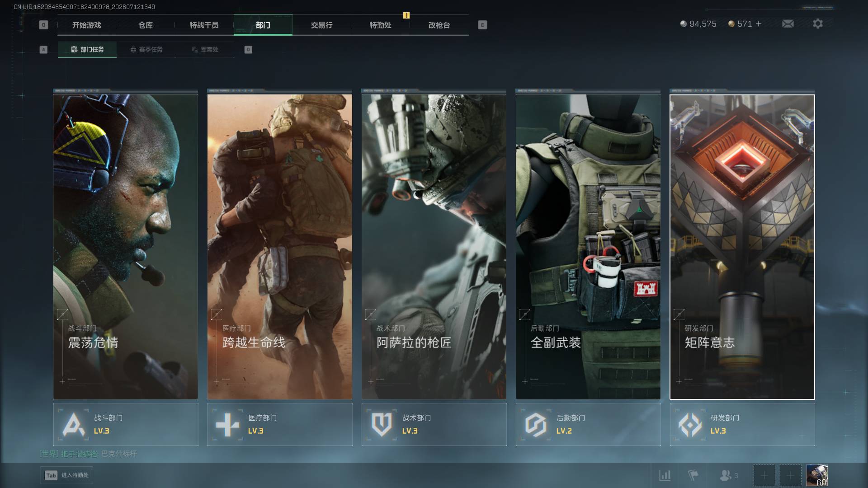Click the 571 gold currency balance
The image size is (868, 488).
click(x=740, y=24)
